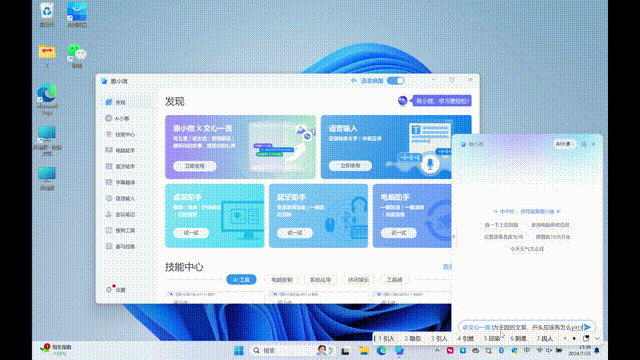Go to next IME candidate page arrow

(x=574, y=338)
